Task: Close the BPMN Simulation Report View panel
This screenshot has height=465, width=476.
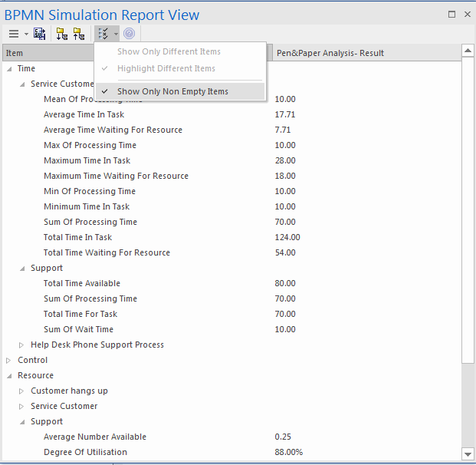Action: 466,14
